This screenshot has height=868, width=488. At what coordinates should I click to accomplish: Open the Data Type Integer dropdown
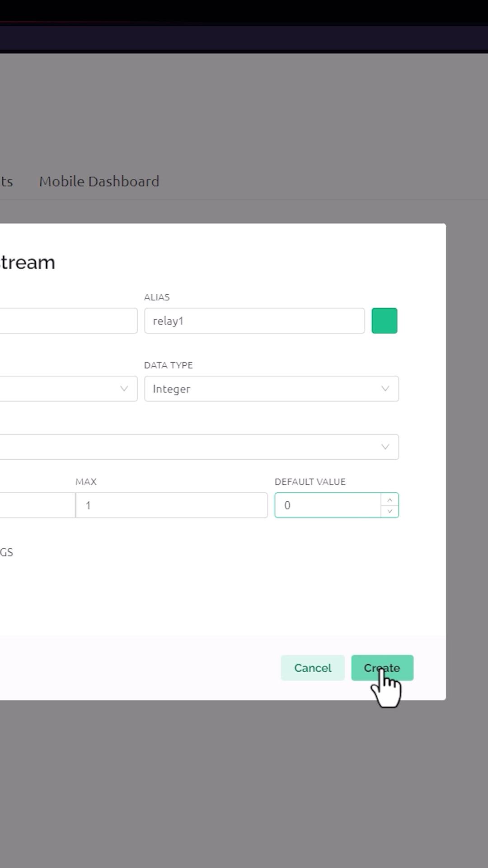272,388
